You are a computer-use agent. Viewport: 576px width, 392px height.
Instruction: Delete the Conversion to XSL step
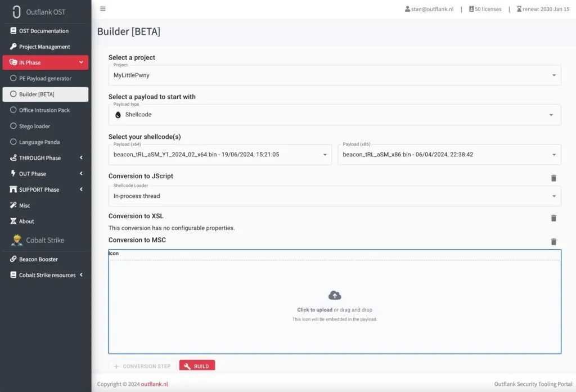[553, 218]
